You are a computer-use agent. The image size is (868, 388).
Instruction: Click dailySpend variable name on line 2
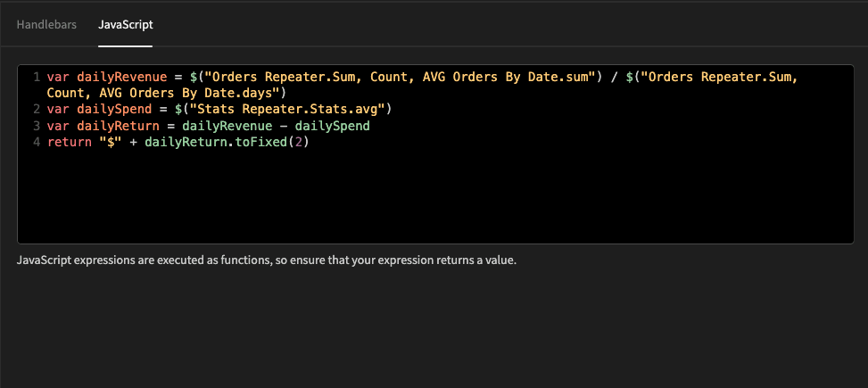(x=114, y=110)
